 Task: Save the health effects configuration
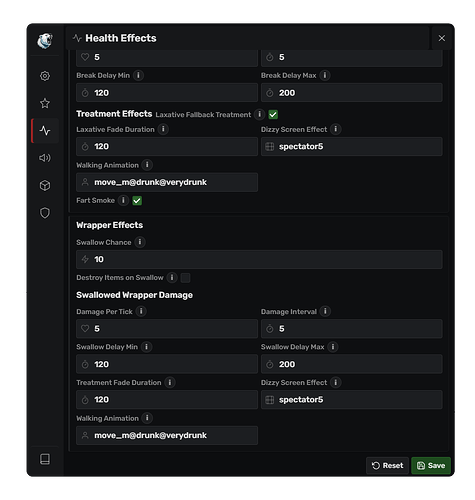431,465
